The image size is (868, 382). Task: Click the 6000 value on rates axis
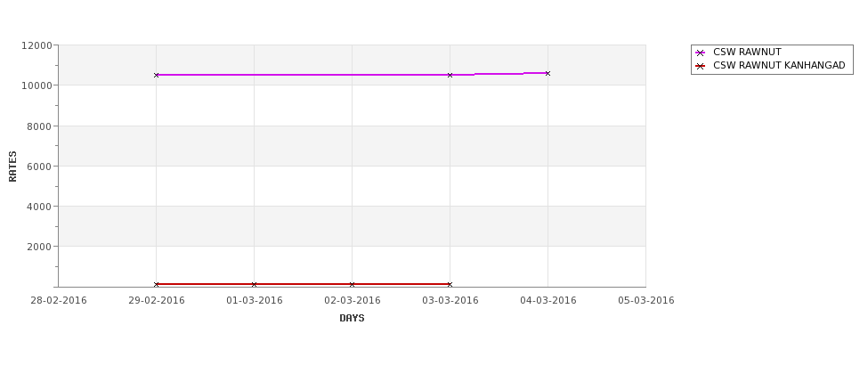[x=39, y=167]
